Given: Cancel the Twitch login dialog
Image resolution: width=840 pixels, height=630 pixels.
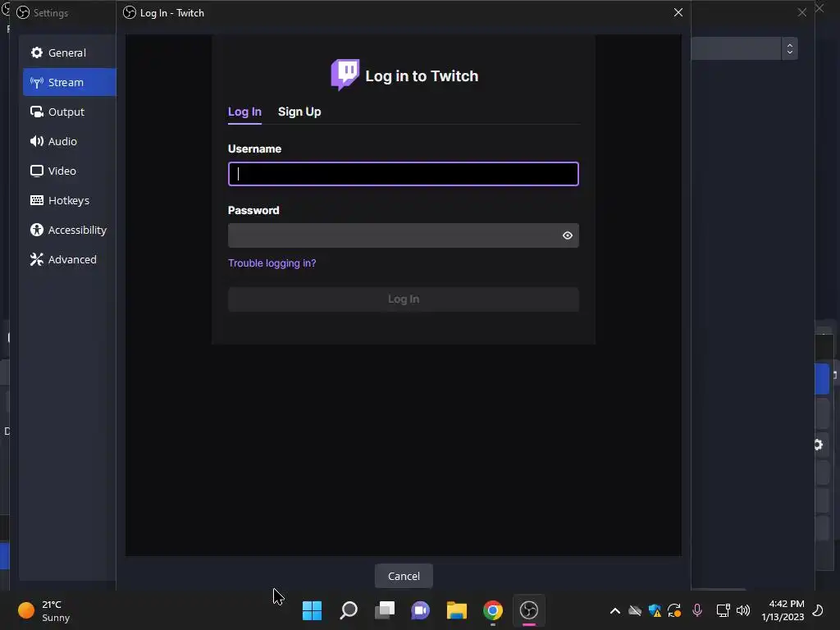Looking at the screenshot, I should tap(404, 575).
